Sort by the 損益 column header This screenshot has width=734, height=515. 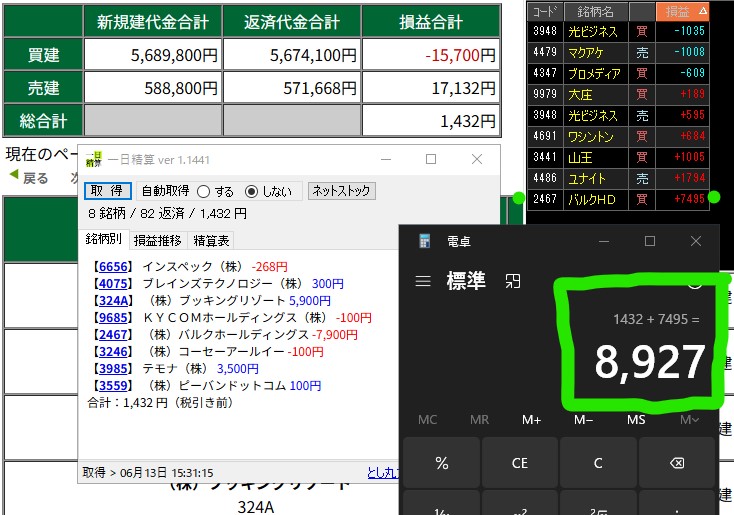coord(683,11)
